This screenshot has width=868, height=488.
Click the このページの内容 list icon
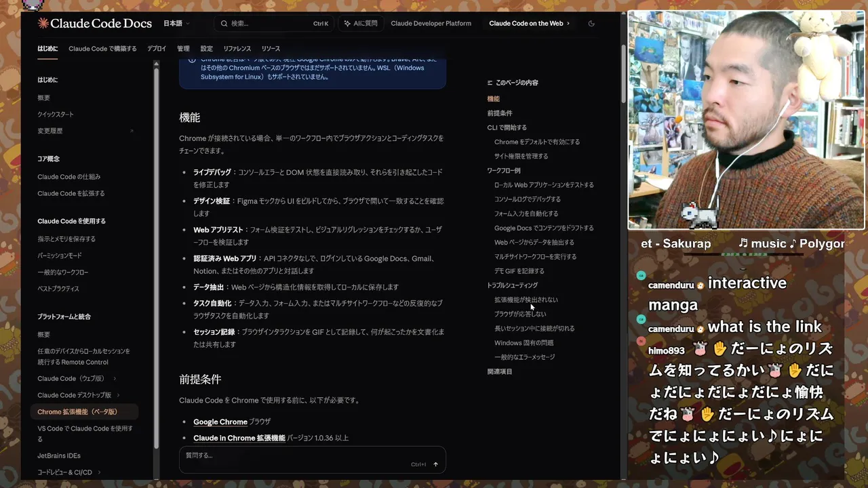click(x=490, y=83)
